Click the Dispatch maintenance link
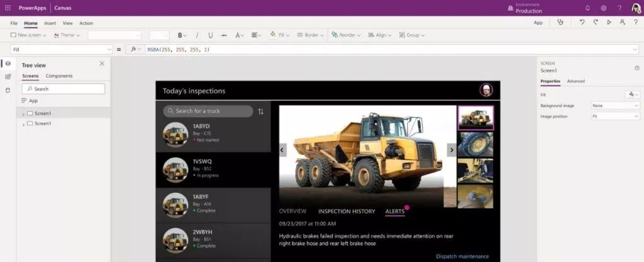Screen dimensions: 644x262 462,256
